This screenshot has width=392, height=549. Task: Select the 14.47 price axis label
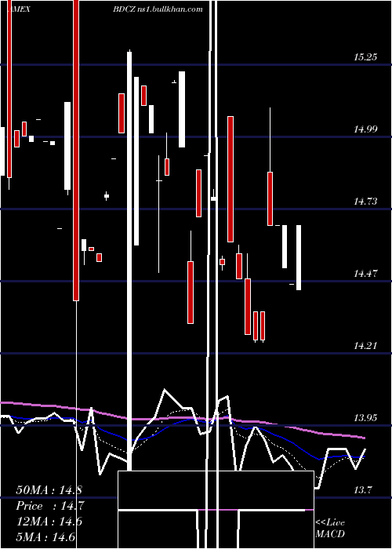365,274
